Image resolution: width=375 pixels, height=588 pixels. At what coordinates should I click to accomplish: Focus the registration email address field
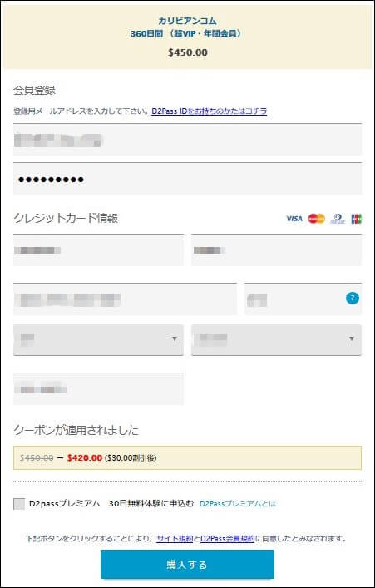188,139
